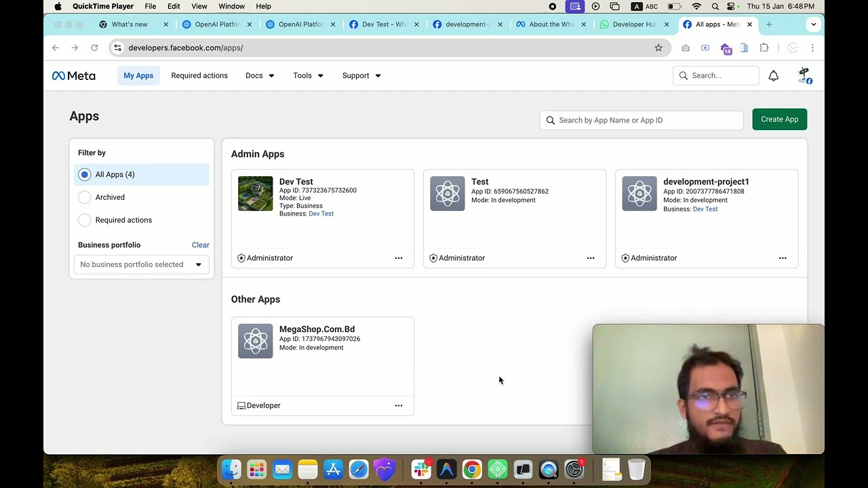This screenshot has height=488, width=868.
Task: Open the Chrome tab search chevron
Action: 813,24
